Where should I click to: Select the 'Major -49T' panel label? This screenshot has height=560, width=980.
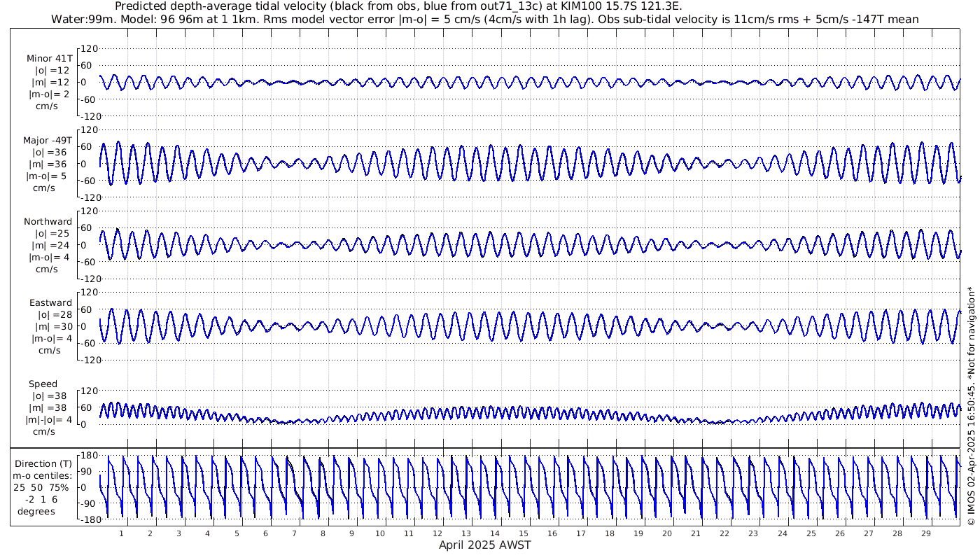tap(48, 140)
